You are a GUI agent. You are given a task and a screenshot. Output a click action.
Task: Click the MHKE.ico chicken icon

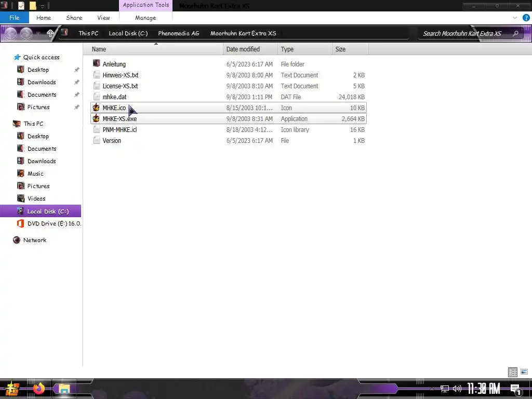(x=96, y=108)
